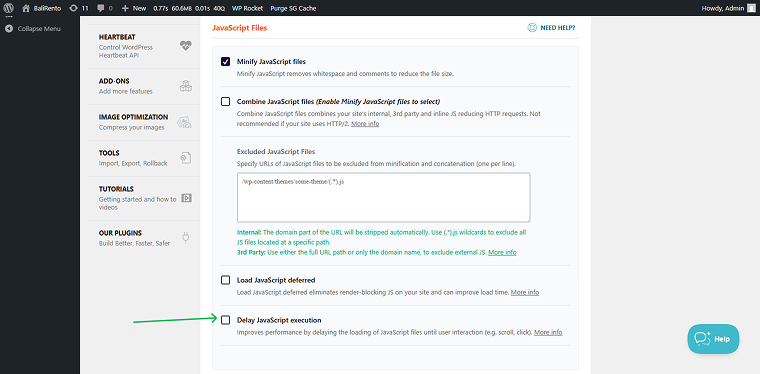Open More info link for Delay JavaScript execution
Image resolution: width=760 pixels, height=374 pixels.
[548, 332]
